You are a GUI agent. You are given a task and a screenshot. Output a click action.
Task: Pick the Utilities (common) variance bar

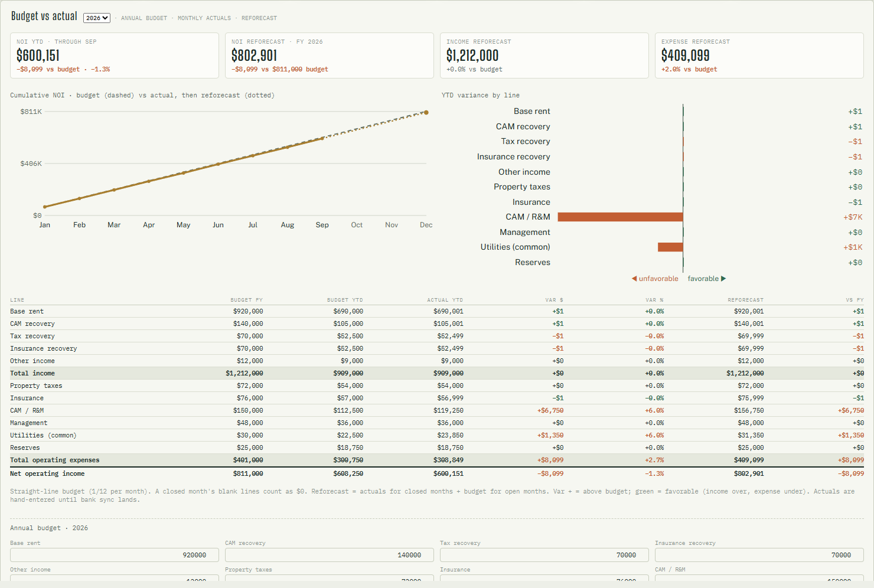click(x=670, y=247)
